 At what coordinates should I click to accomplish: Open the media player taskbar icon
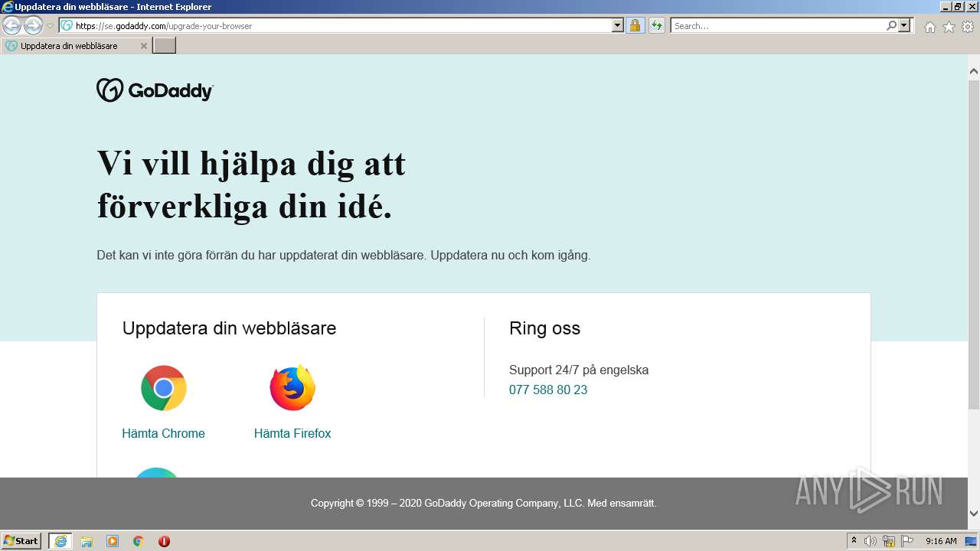[113, 541]
